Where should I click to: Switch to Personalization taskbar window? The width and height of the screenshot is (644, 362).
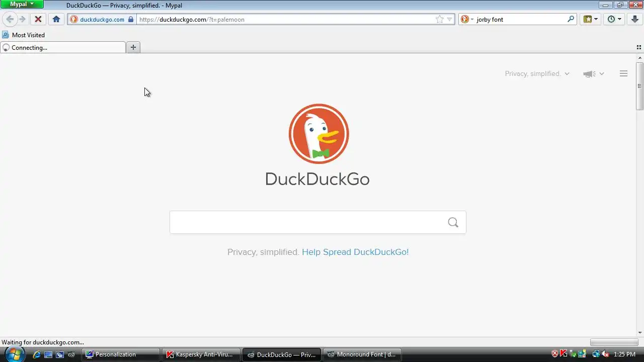[x=121, y=354]
